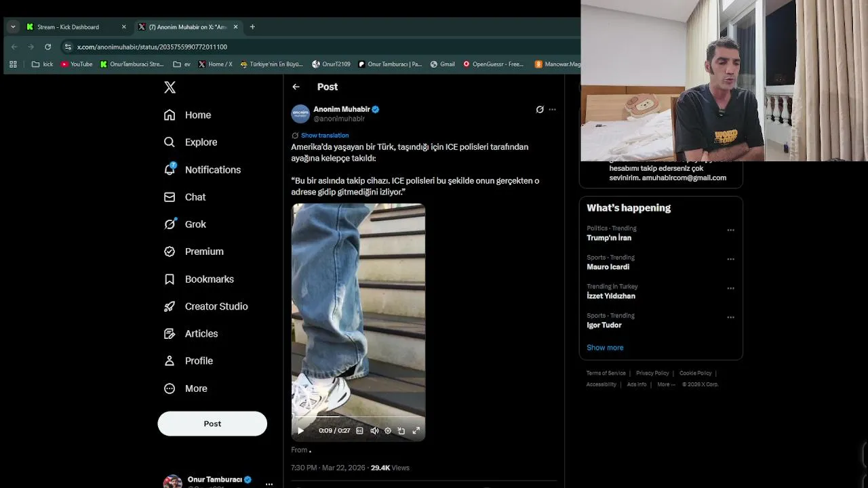Toggle video closed captions

coord(359,430)
